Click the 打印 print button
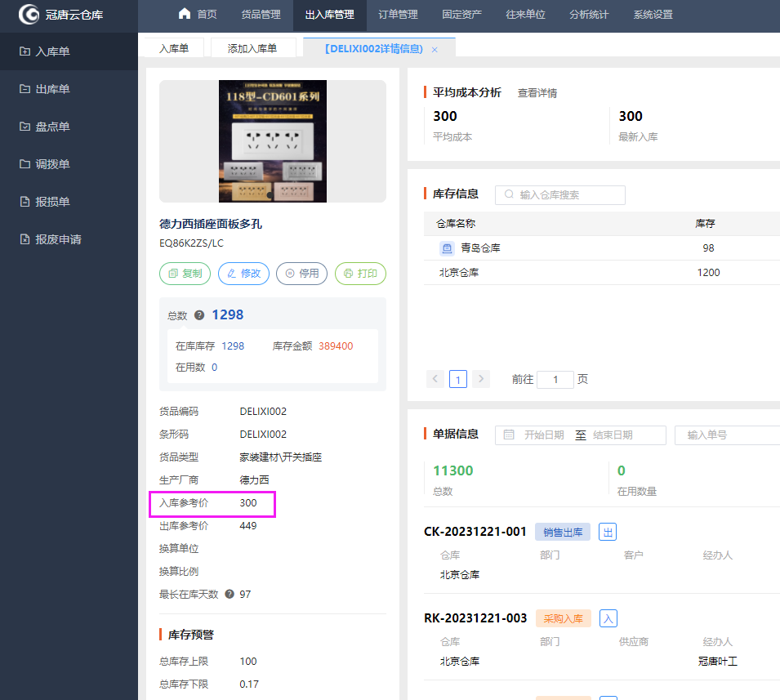The width and height of the screenshot is (780, 700). (x=361, y=274)
